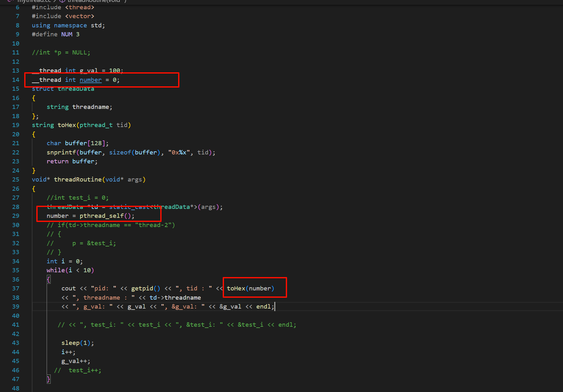Click 'using namespace std;' statement

point(68,25)
